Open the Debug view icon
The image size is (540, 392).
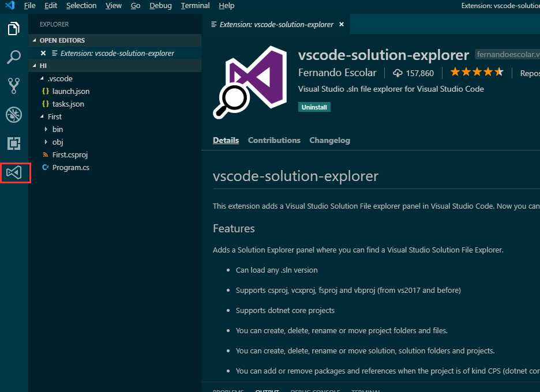(14, 115)
